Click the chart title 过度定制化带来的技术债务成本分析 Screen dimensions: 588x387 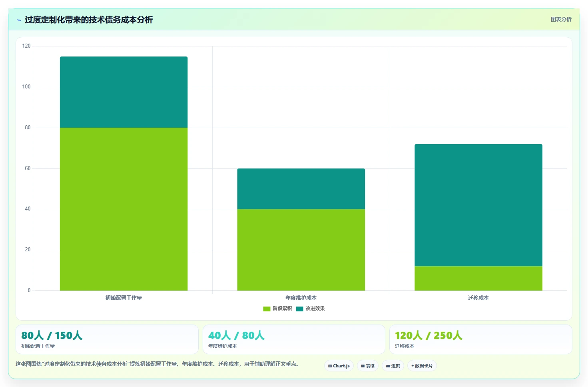coord(89,20)
